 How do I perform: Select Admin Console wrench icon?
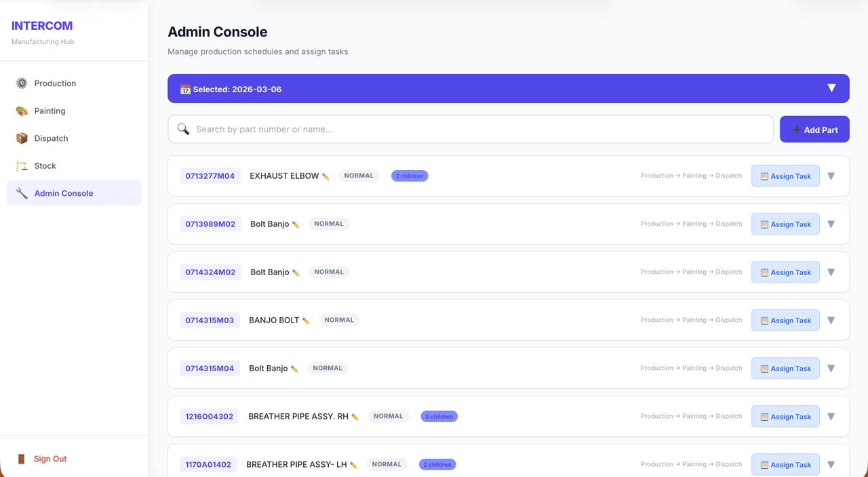pos(22,193)
